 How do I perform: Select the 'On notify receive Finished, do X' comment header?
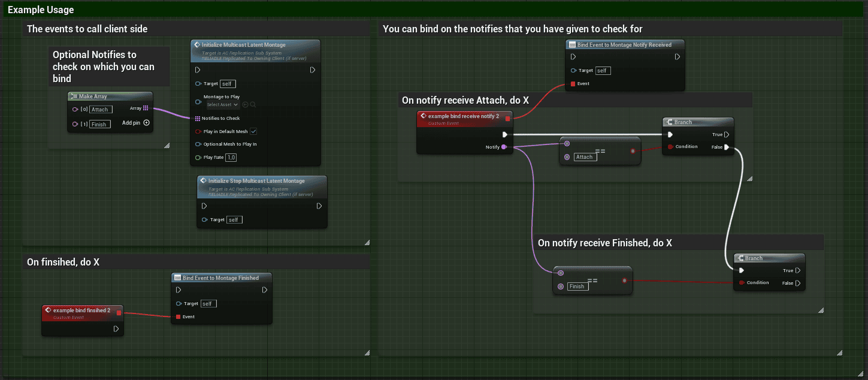(x=678, y=243)
